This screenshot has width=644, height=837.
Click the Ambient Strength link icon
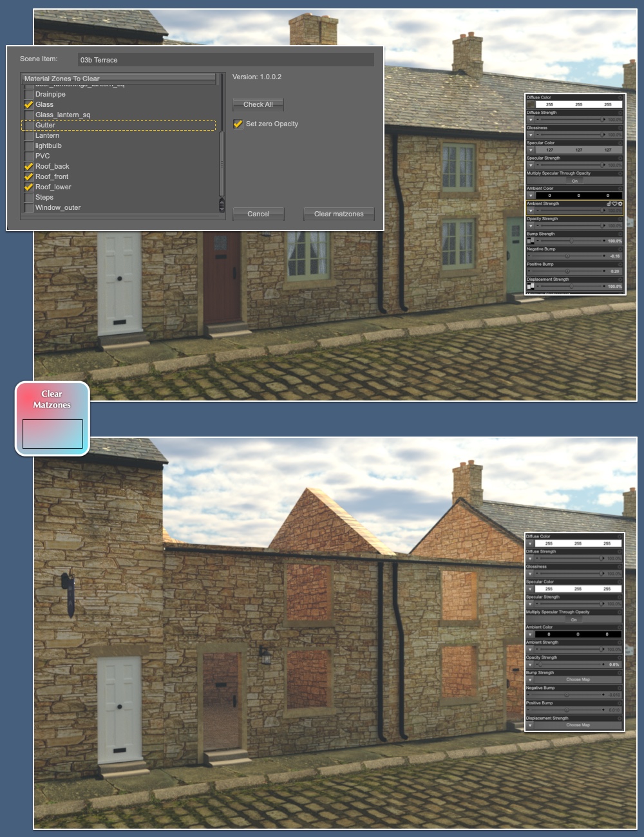click(x=609, y=203)
